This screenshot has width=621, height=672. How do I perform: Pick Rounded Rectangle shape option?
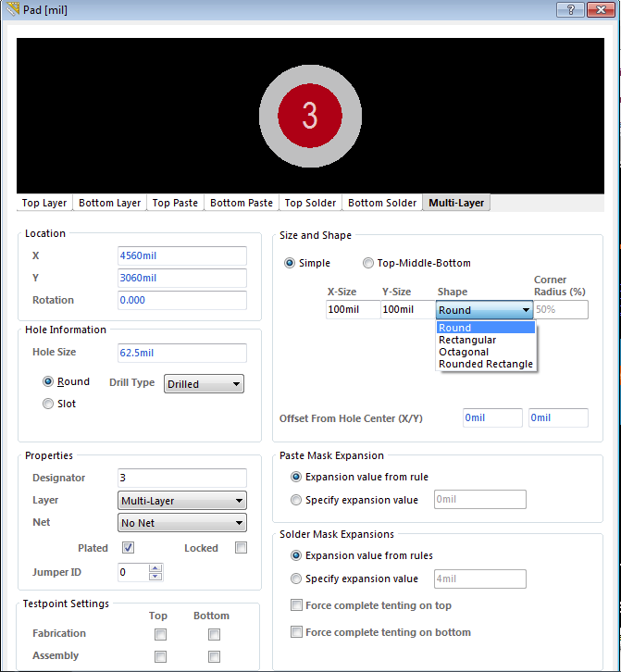(485, 364)
